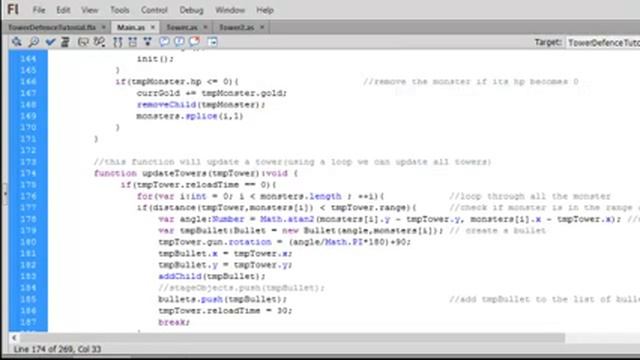Show code hint via toolbar icon
Viewport: 640px width, 360px height.
(x=83, y=42)
